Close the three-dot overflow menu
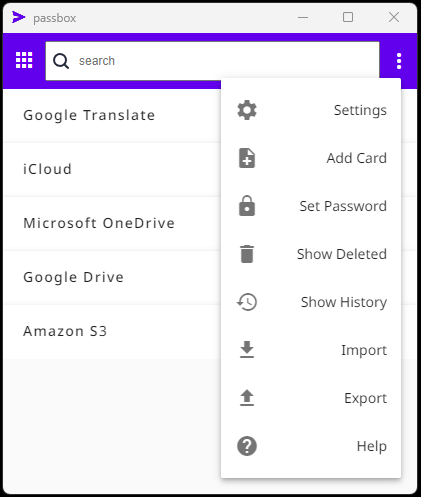 point(399,61)
